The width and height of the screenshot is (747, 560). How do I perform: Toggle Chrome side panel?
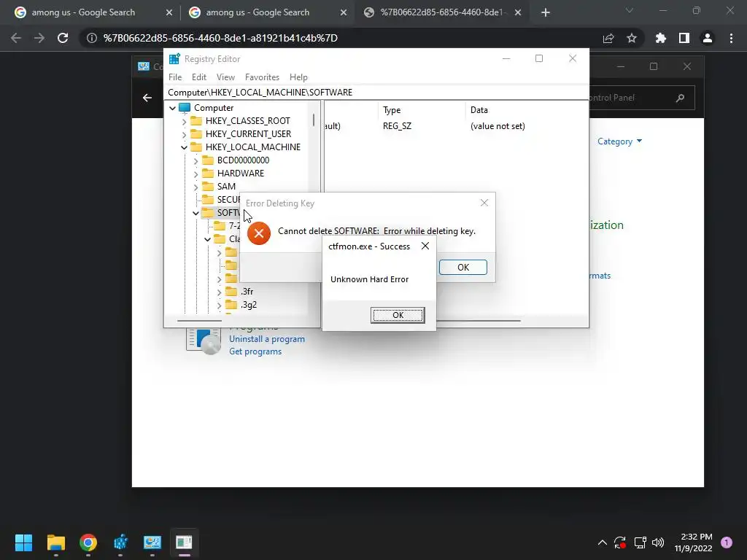coord(684,38)
